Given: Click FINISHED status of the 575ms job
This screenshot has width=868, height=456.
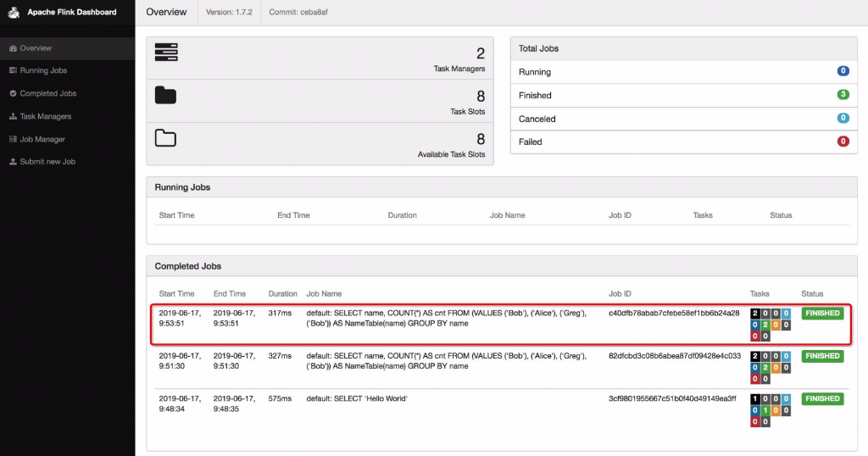Looking at the screenshot, I should 822,399.
